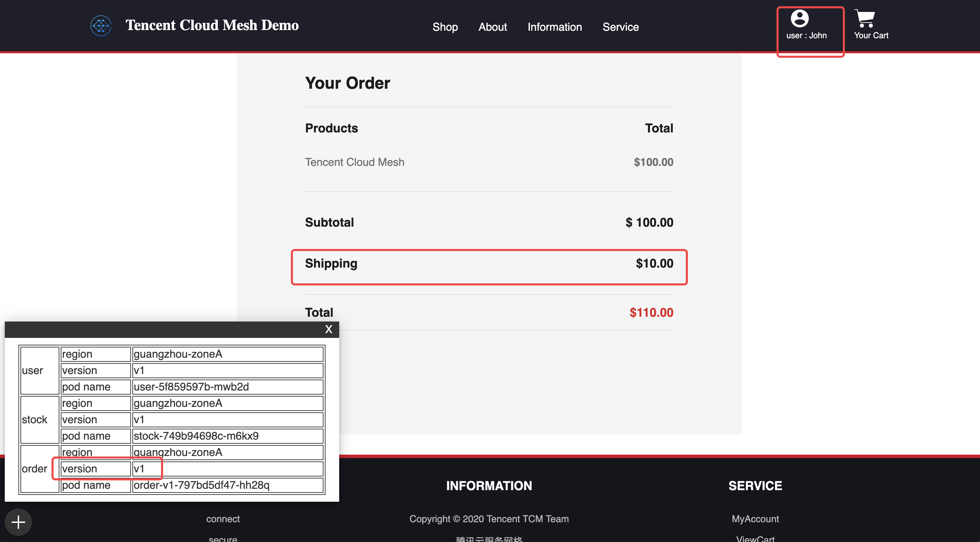Viewport: 980px width, 542px height.
Task: Toggle visibility of shipping cost row
Action: pos(489,263)
